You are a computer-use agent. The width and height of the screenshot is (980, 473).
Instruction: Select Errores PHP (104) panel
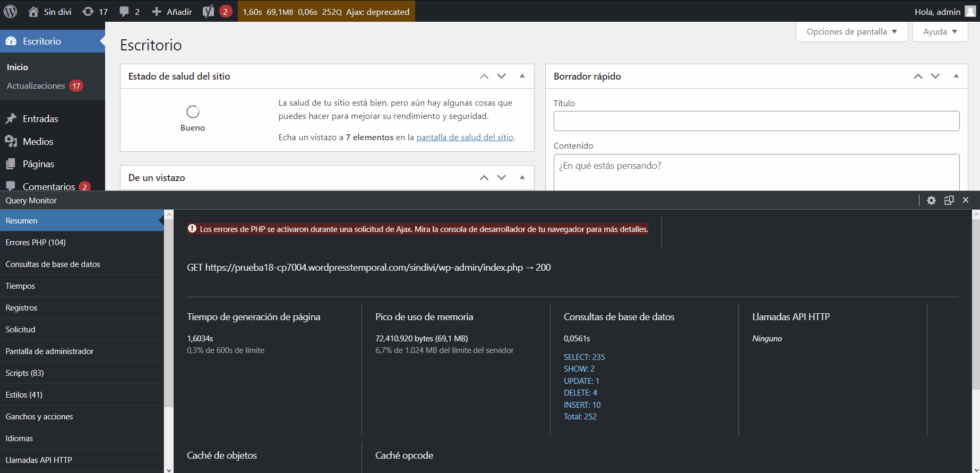pyautogui.click(x=36, y=243)
